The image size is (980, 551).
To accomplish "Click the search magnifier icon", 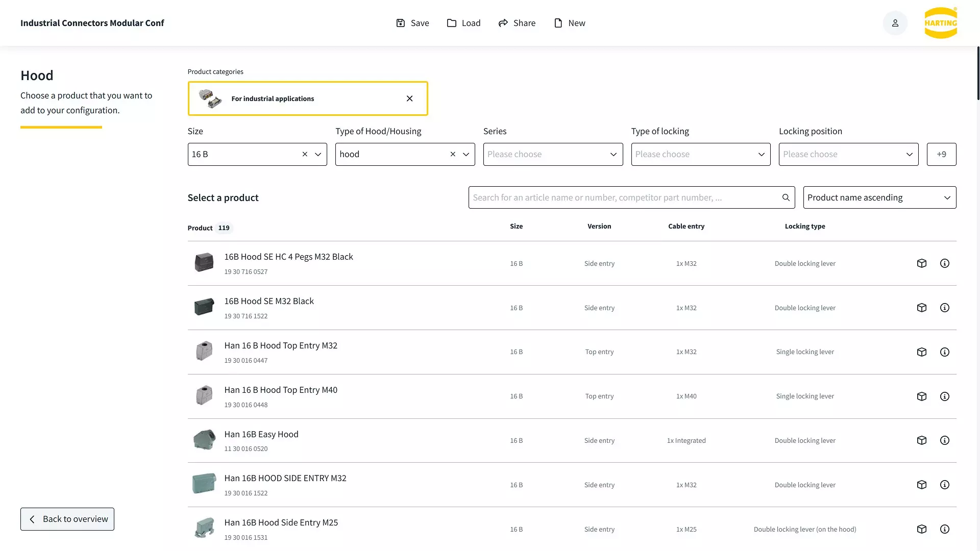I will [786, 197].
